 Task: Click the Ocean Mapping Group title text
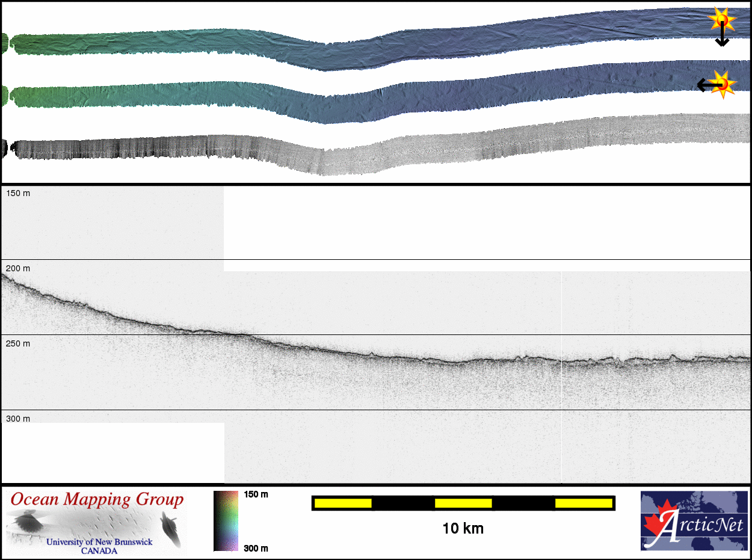tap(97, 499)
